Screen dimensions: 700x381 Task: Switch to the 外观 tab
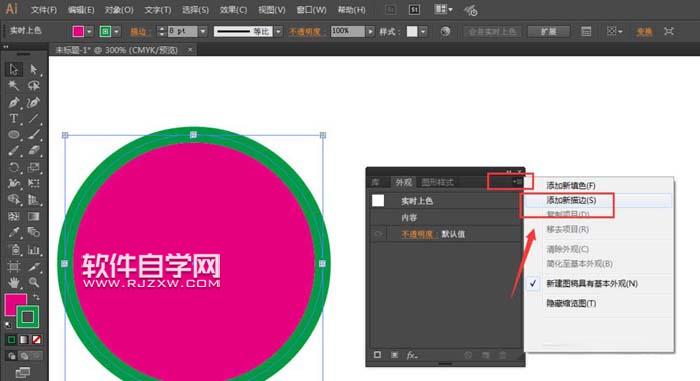[403, 182]
